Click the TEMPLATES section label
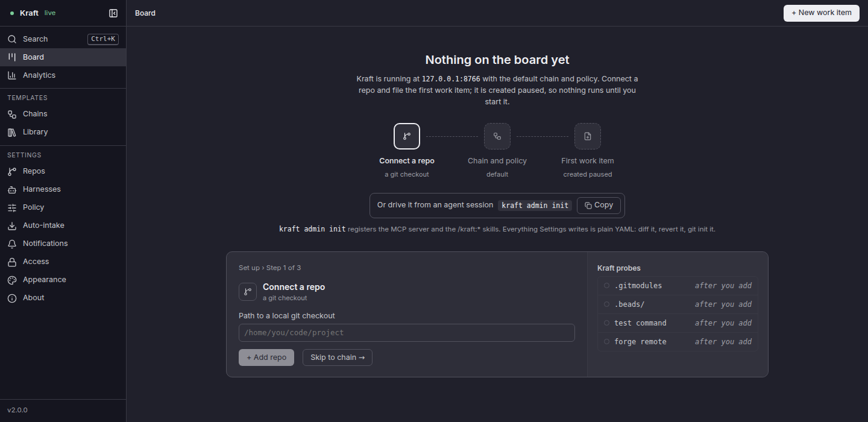The image size is (868, 422). coord(27,98)
